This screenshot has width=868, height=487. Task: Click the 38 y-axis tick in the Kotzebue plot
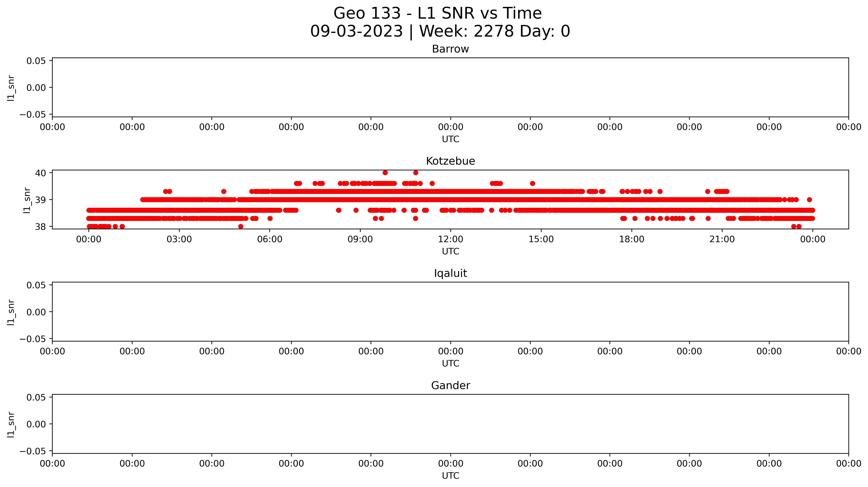(x=40, y=227)
